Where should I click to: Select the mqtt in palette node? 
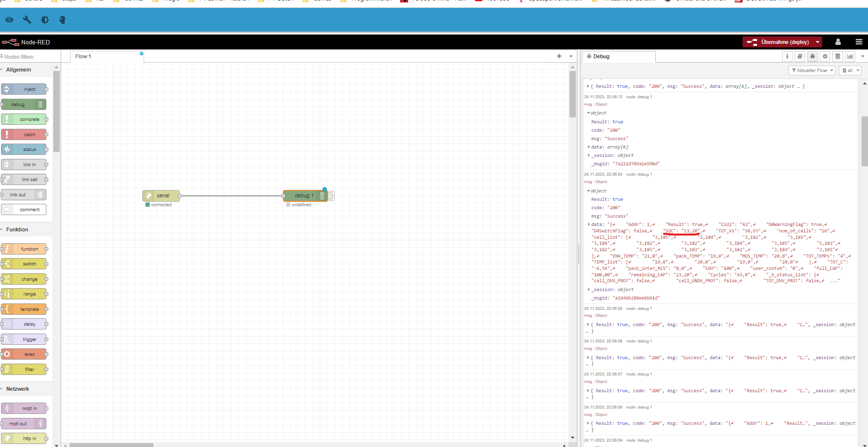pyautogui.click(x=24, y=409)
